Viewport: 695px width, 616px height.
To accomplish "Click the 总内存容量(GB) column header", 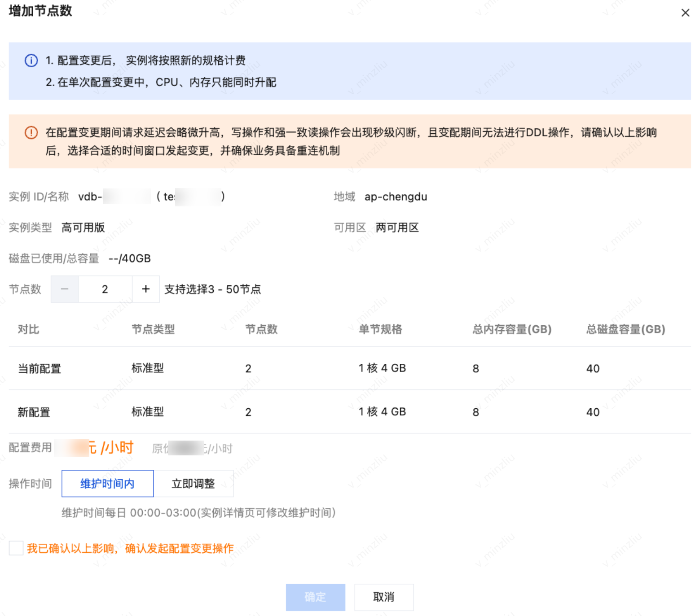I will [x=512, y=330].
